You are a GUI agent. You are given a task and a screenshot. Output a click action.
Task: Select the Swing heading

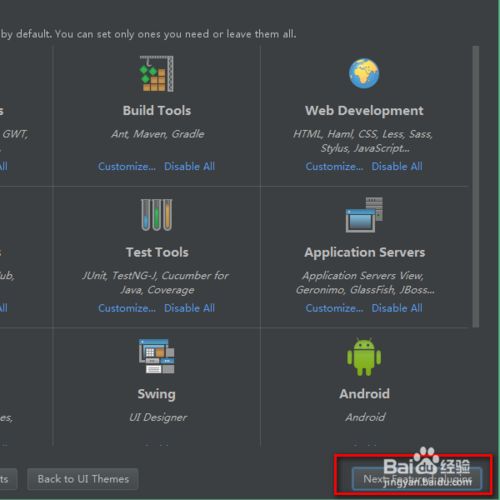(x=157, y=394)
